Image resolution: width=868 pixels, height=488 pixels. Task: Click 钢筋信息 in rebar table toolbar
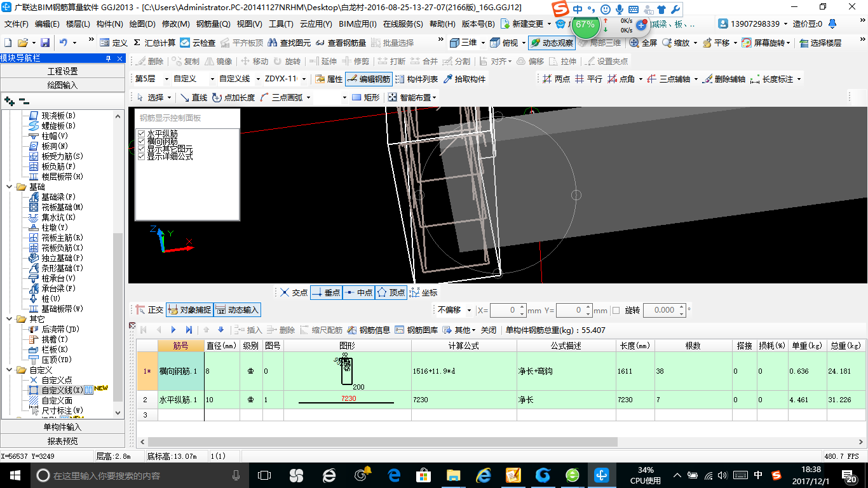369,330
